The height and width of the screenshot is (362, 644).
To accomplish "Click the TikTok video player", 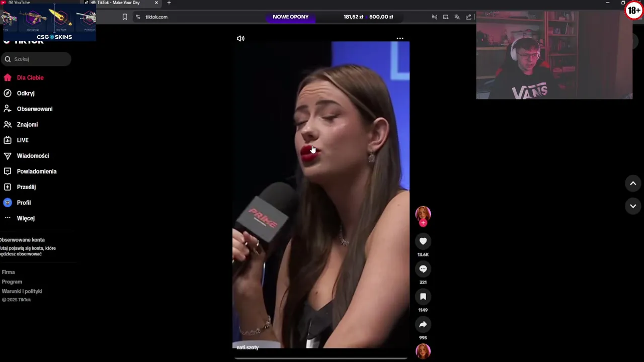I will point(321,195).
